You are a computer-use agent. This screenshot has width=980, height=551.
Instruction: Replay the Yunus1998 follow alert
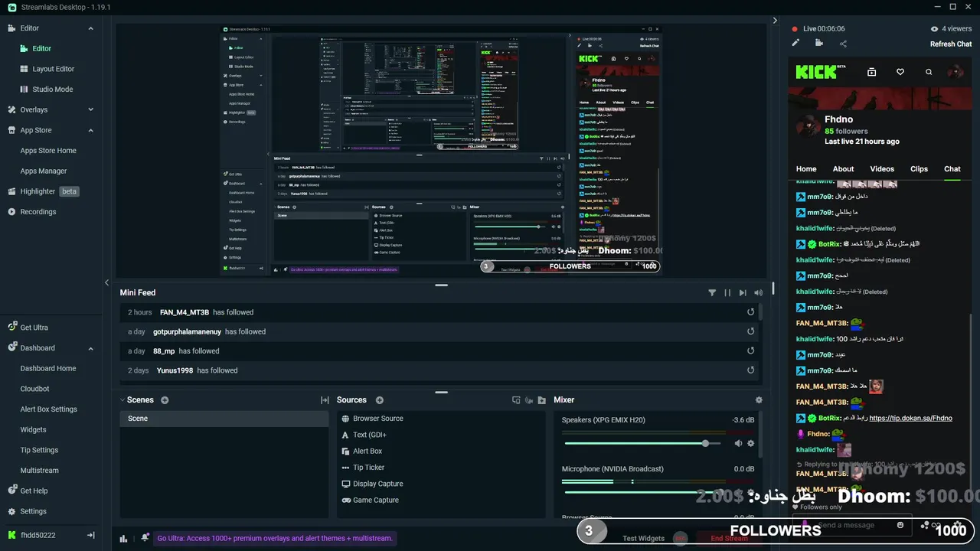point(751,370)
